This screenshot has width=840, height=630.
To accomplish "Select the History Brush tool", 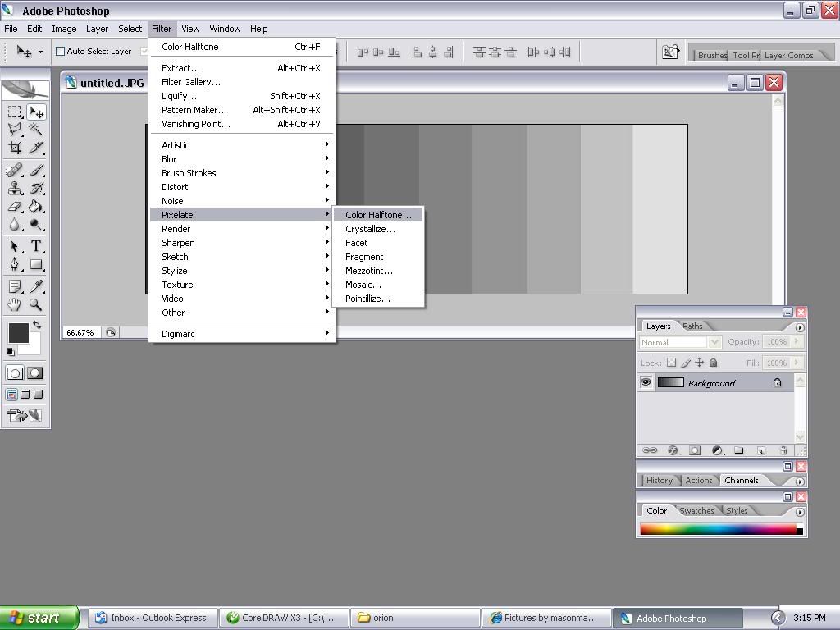I will coord(36,188).
